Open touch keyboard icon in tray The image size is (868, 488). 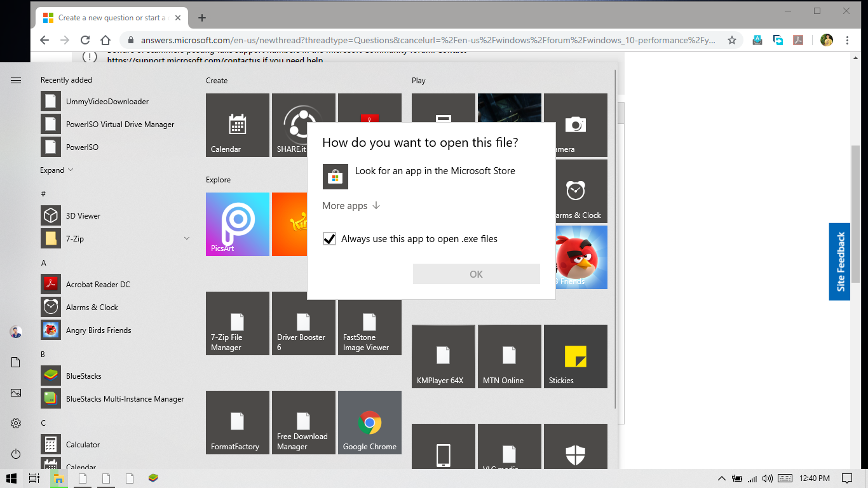tap(784, 478)
